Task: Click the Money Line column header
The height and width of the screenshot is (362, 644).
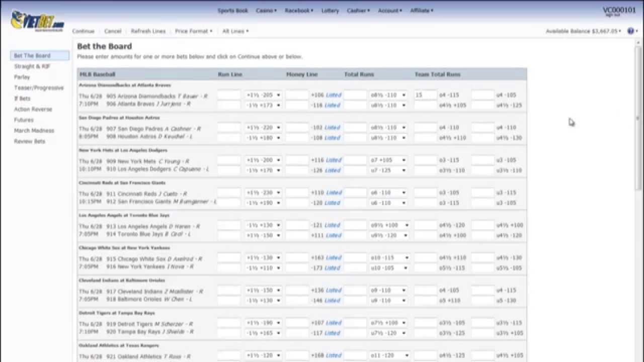Action: 302,74
